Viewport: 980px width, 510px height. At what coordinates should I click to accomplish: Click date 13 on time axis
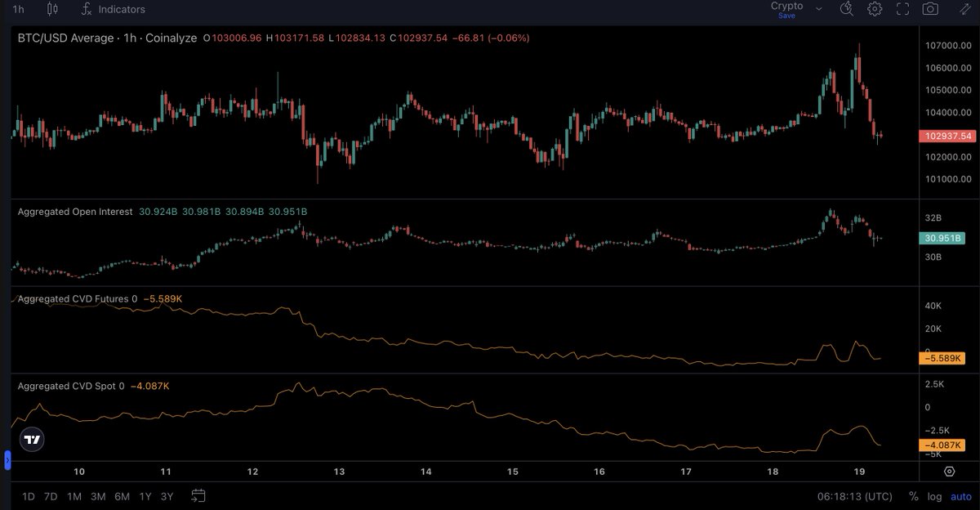(339, 472)
